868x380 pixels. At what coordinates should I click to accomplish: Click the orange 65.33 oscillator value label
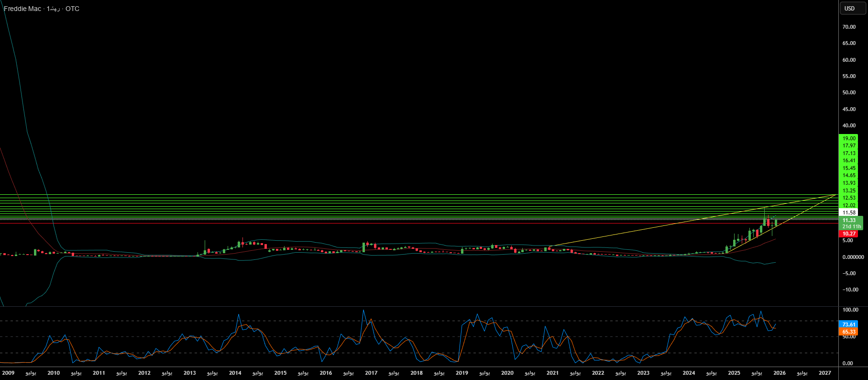(849, 332)
